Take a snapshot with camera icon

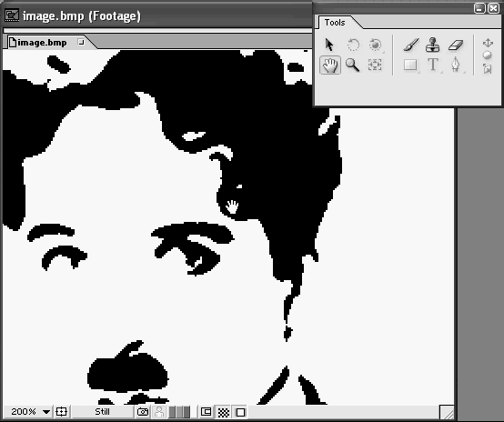tap(143, 412)
